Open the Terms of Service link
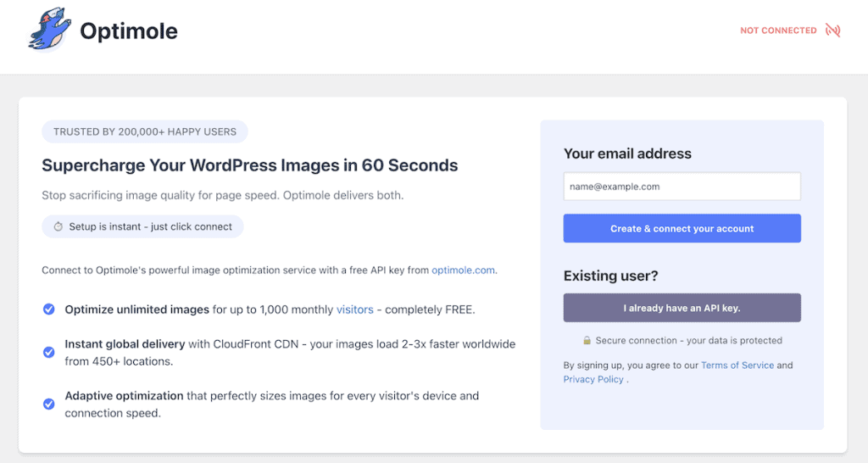 tap(737, 365)
